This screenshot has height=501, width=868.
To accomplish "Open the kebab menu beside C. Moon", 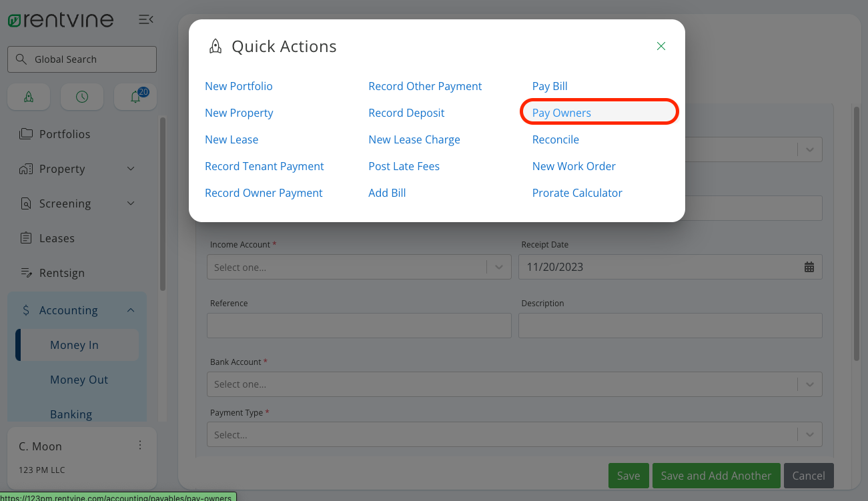I will (139, 446).
